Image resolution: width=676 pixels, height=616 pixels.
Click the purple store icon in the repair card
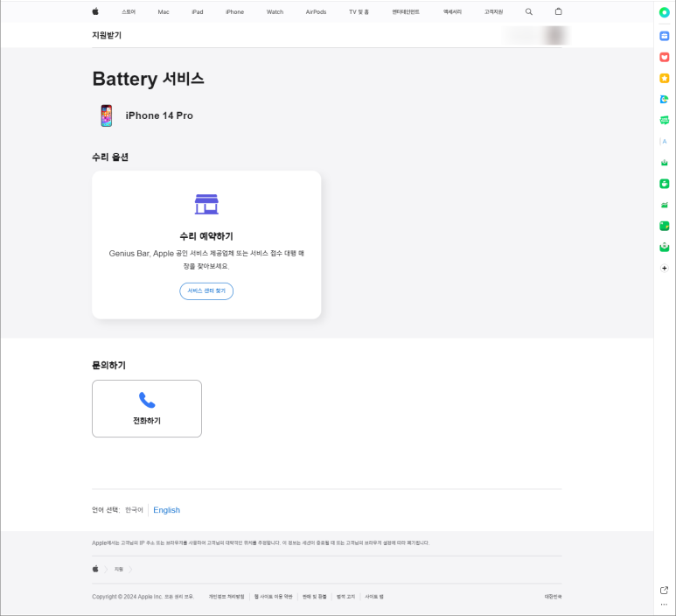click(x=206, y=204)
